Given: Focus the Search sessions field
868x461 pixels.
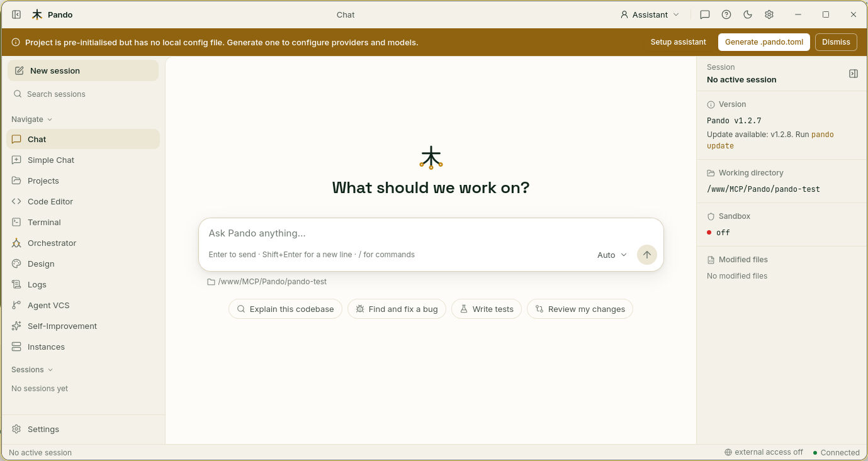Looking at the screenshot, I should tap(83, 94).
